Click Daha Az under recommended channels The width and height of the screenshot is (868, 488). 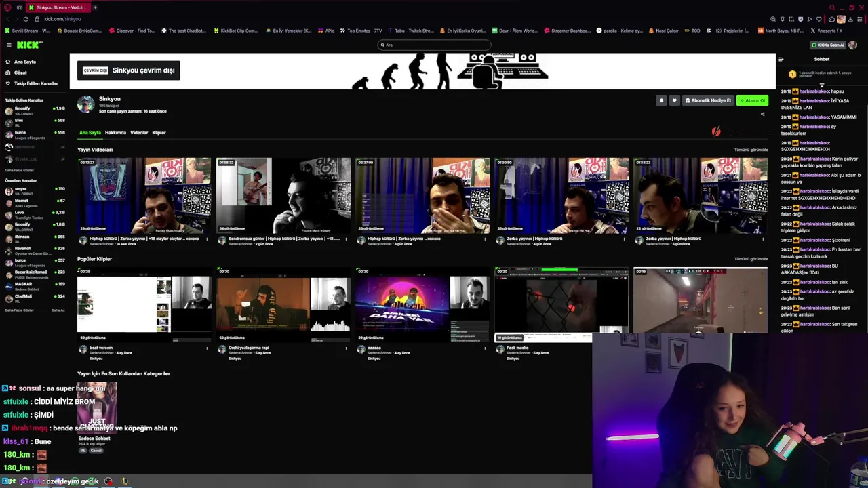pyautogui.click(x=58, y=310)
